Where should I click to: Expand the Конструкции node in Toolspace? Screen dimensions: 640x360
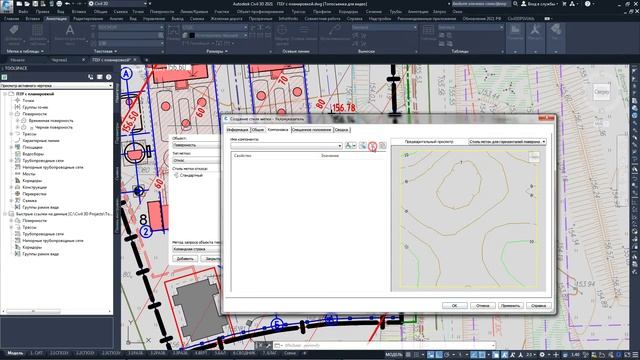11,187
